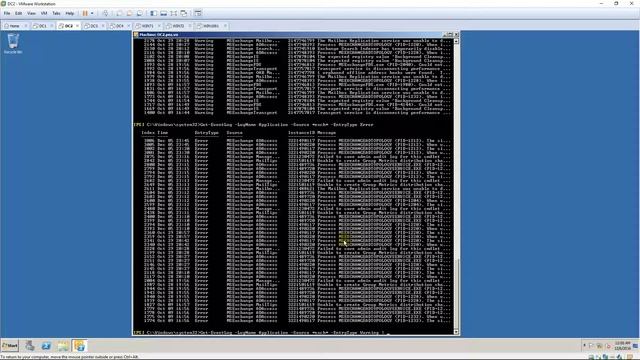This screenshot has width=640, height=360.
Task: Toggle the library sidebar view
Action: [153, 13]
